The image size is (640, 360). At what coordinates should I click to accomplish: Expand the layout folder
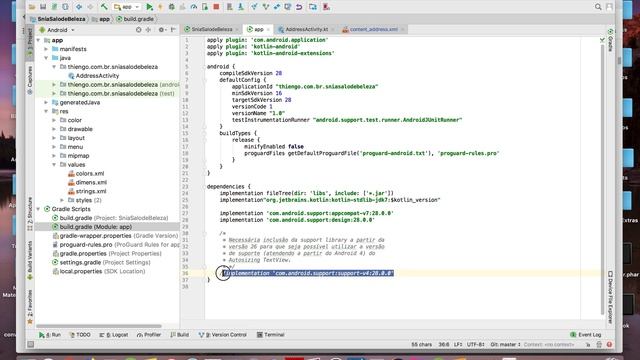tap(54, 138)
